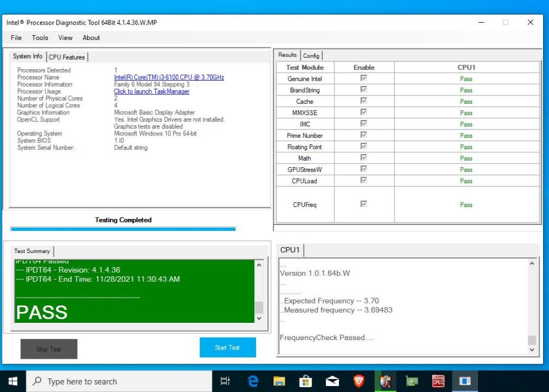Click the Measured frequency 3.69483 line
The image size is (549, 392).
[x=336, y=310]
